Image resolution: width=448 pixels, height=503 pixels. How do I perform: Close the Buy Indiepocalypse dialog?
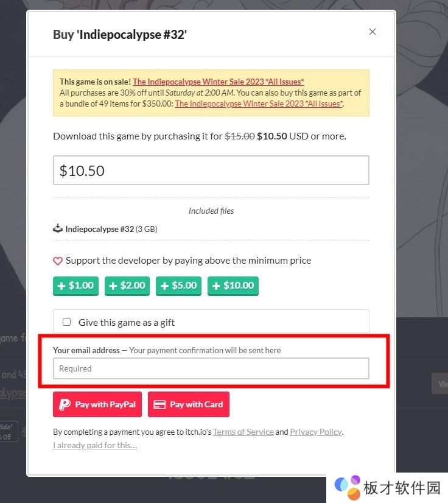click(373, 32)
